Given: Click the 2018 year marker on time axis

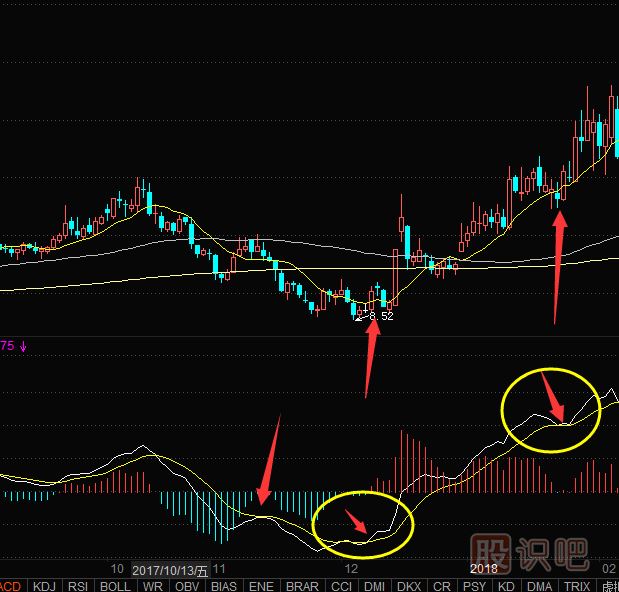Looking at the screenshot, I should (x=484, y=569).
